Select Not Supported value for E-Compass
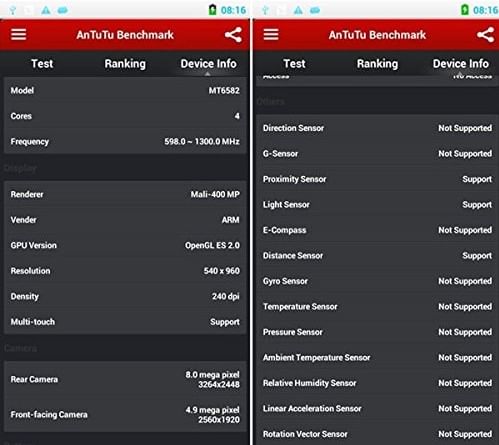 coord(465,230)
